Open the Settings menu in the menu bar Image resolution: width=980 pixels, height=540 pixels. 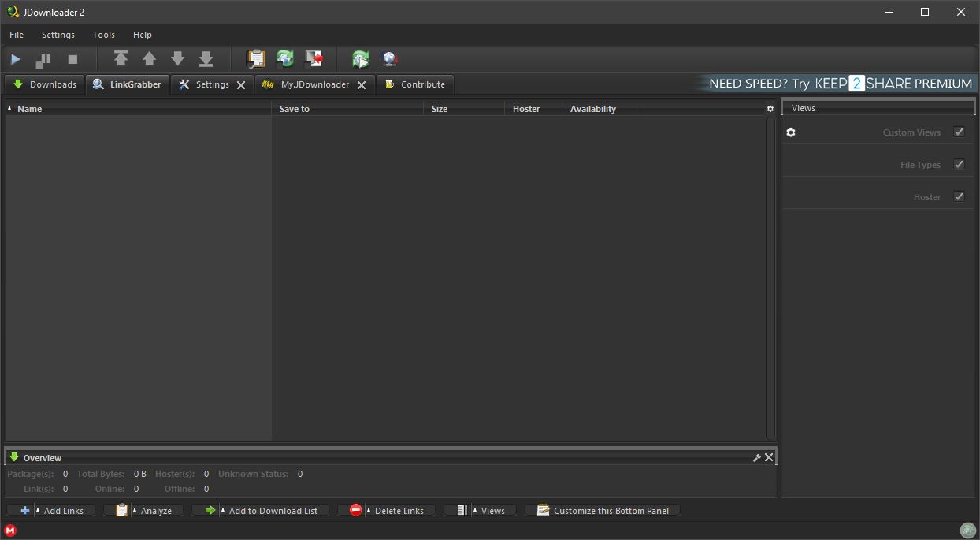coord(58,35)
